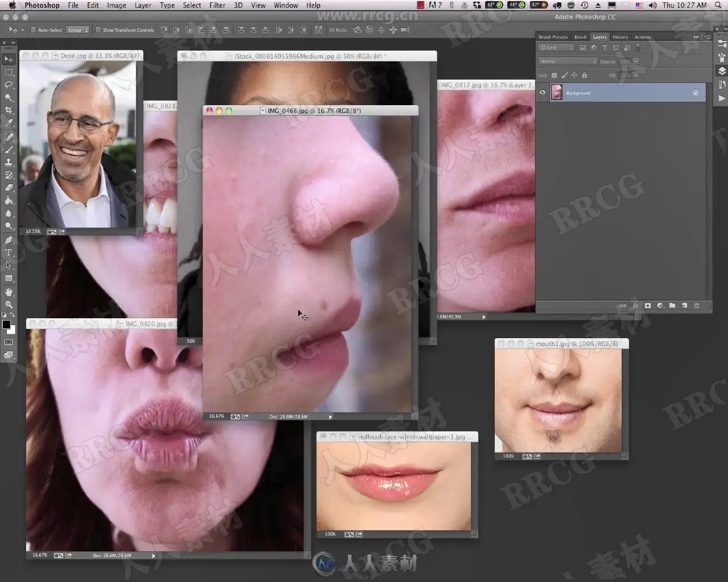Toggle lock transparent pixels

point(555,75)
